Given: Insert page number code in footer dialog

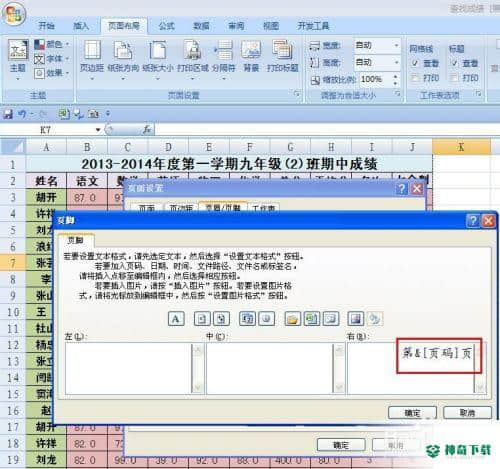Looking at the screenshot, I should [202, 319].
